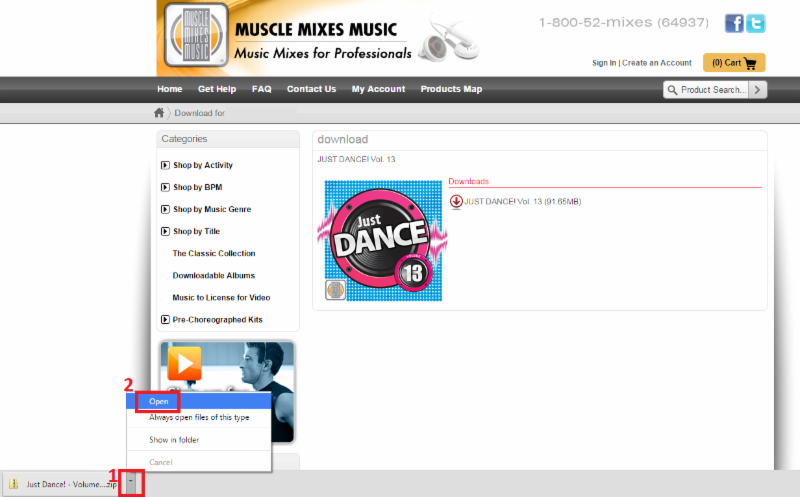800x497 pixels.
Task: Open the download item dropdown arrow
Action: tap(131, 482)
